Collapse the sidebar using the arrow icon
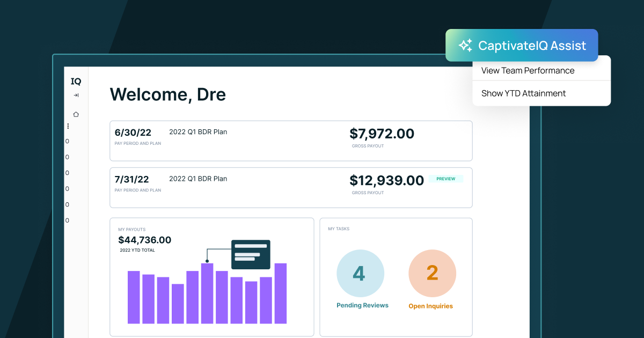This screenshot has height=338, width=644. [76, 95]
